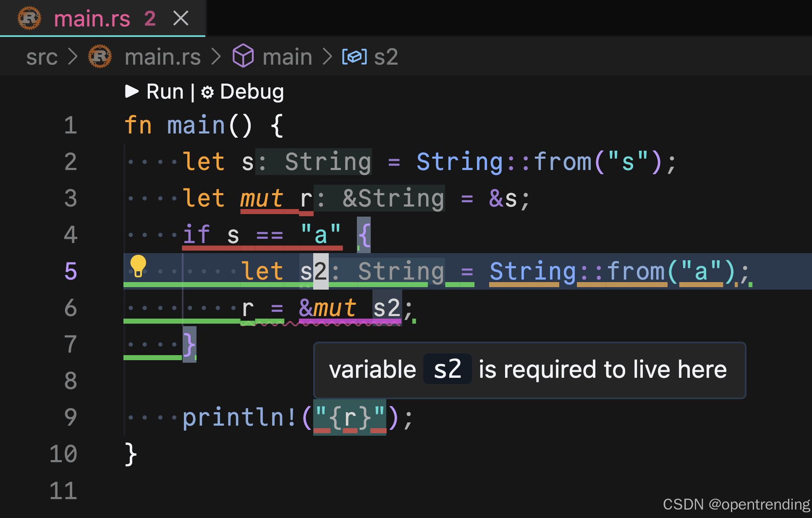Viewport: 812px width, 518px height.
Task: Click the cube icon beside main breadcrumb
Action: tap(243, 56)
